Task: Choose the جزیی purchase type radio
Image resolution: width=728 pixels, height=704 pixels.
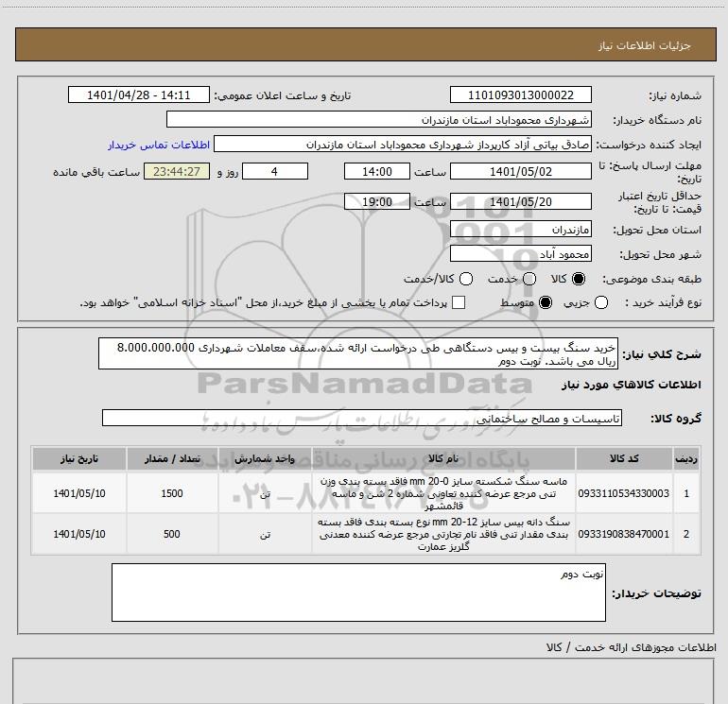Action: (x=600, y=303)
